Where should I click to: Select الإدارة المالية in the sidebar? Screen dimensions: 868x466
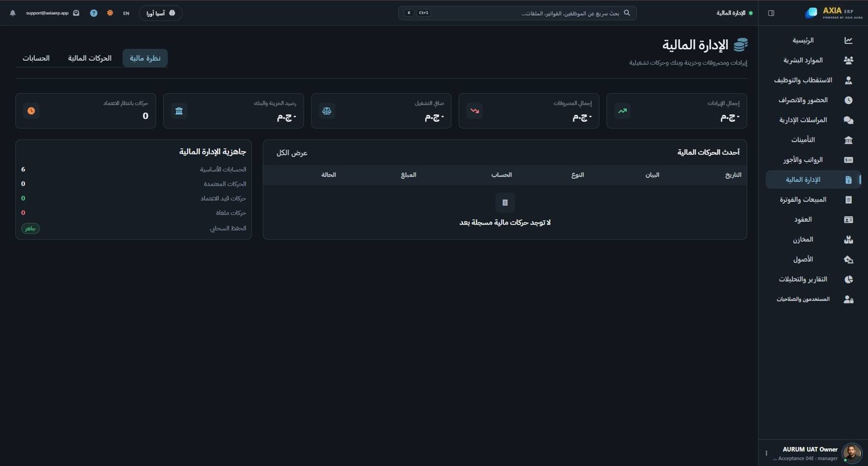pyautogui.click(x=813, y=180)
